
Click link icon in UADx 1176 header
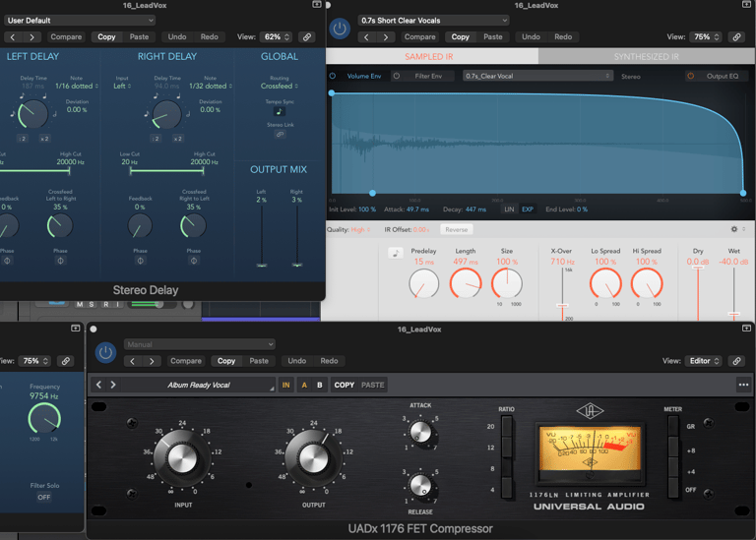[x=736, y=361]
